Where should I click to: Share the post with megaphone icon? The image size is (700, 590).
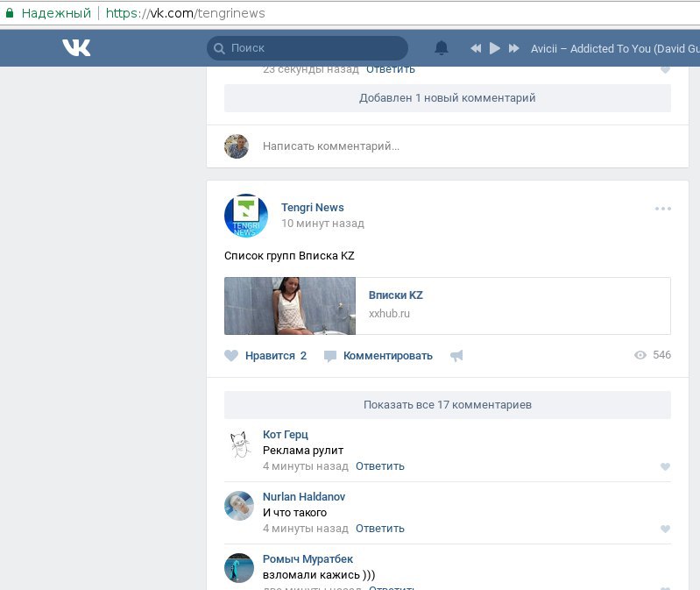point(456,356)
